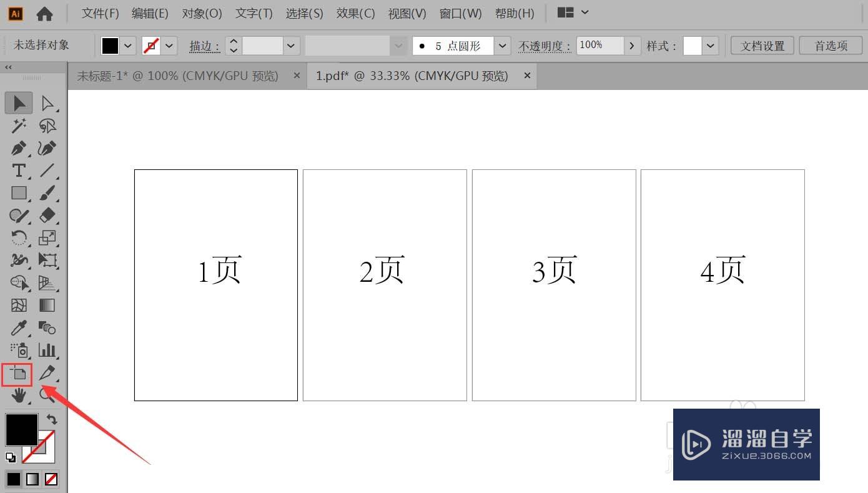
Task: Select the Width/Warp tool
Action: (19, 260)
